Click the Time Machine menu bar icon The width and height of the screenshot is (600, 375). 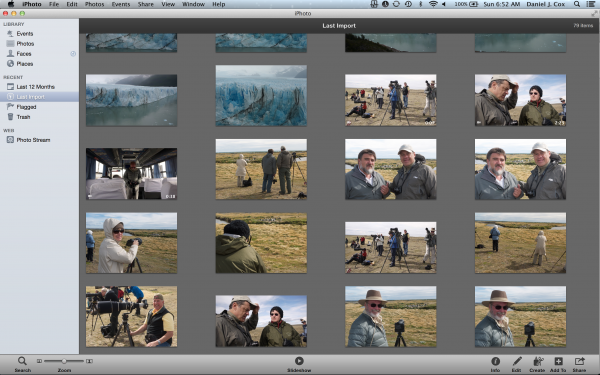pos(408,4)
